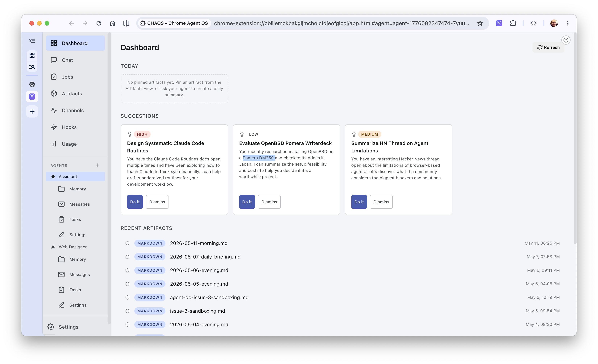
Task: Open Tasks under the Assistant agent
Action: click(x=78, y=219)
